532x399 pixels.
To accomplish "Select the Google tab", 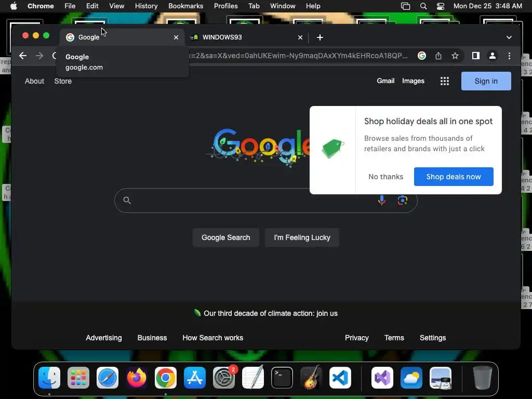I will point(122,37).
